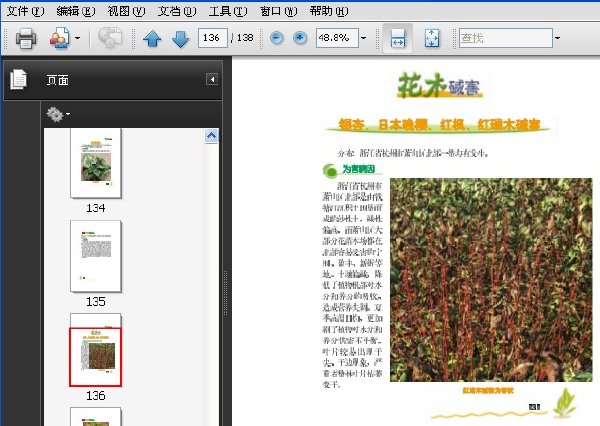Collapse the 页面 panel with arrow button
Viewport: 600px width, 426px height.
tap(212, 79)
